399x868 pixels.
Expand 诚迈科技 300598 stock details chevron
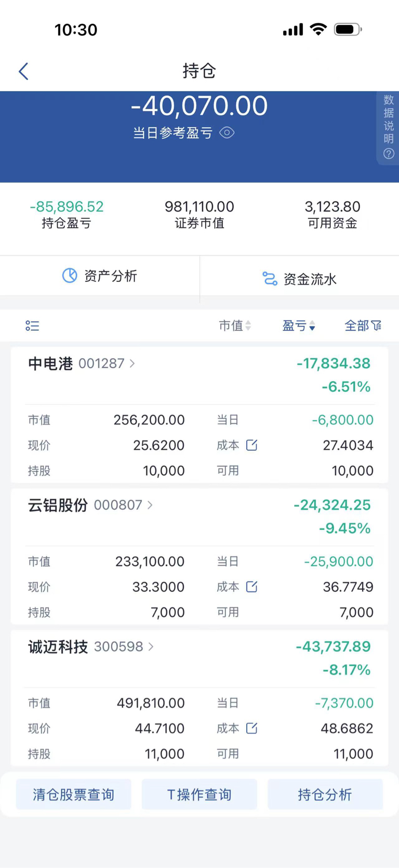pos(151,646)
